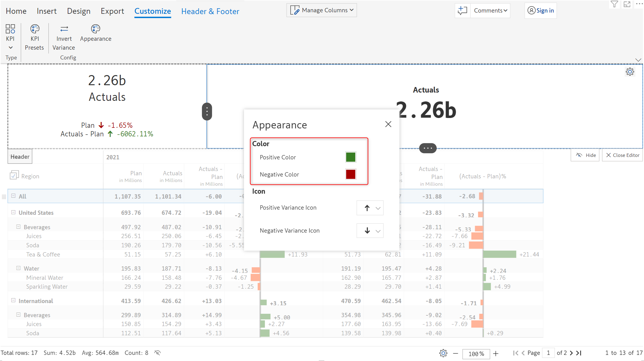Switch to the Design tab

[x=78, y=11]
